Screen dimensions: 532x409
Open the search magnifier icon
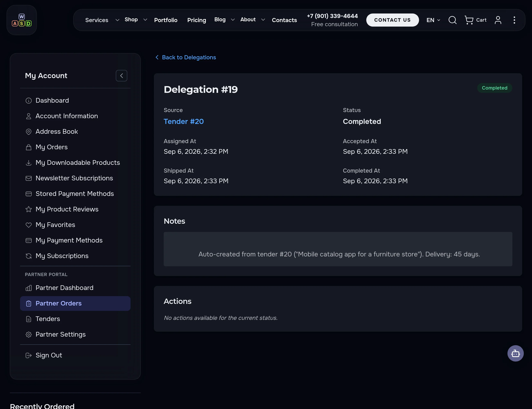tap(452, 20)
